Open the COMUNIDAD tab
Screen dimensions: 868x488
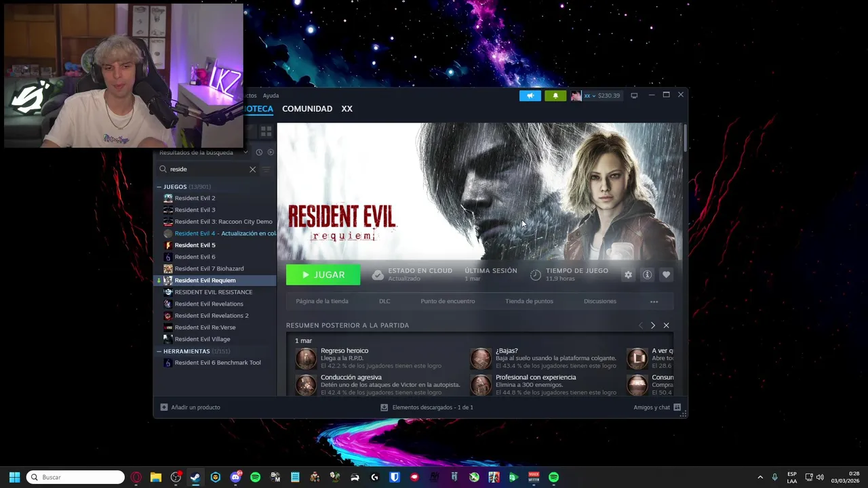307,108
